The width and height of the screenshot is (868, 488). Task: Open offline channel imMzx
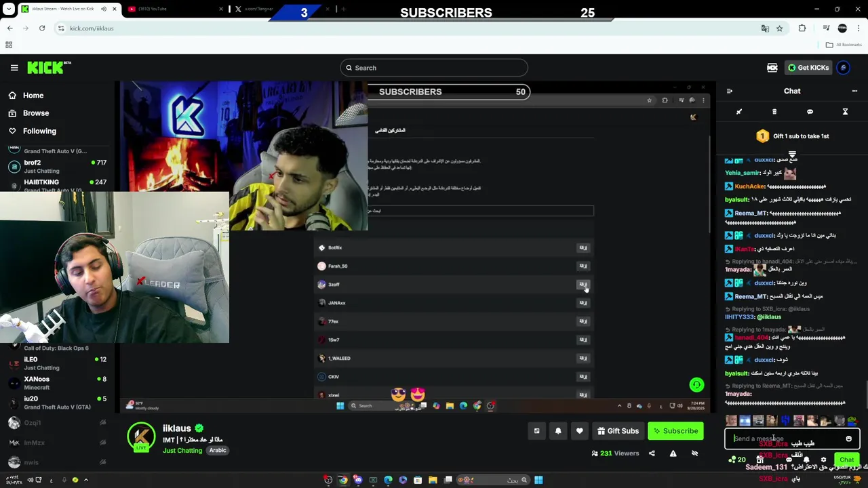[58, 443]
